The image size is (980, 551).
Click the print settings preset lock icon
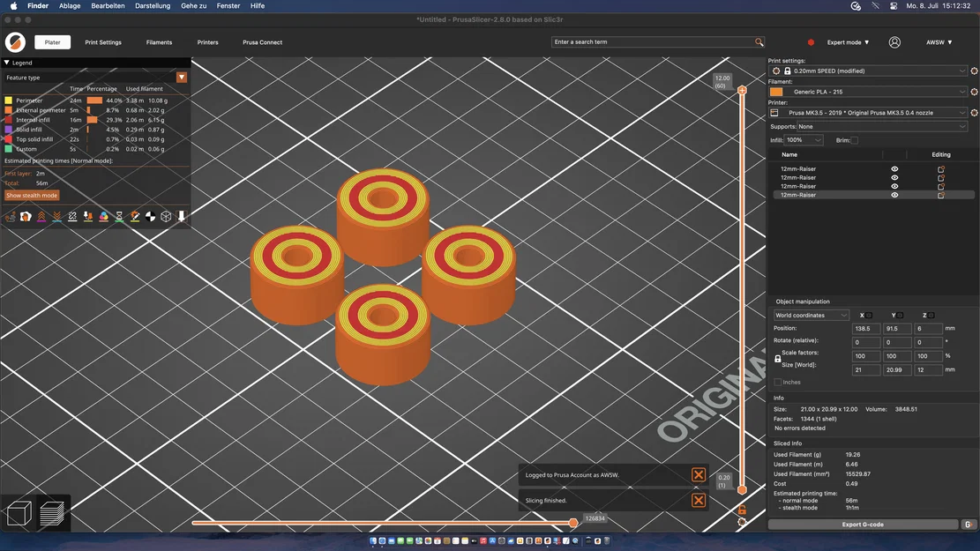(x=788, y=71)
